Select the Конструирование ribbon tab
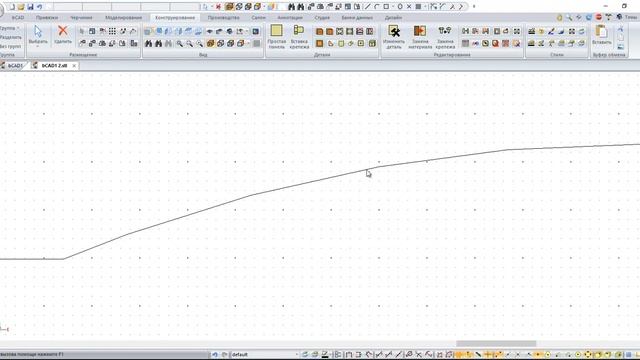640x360 pixels. click(175, 18)
